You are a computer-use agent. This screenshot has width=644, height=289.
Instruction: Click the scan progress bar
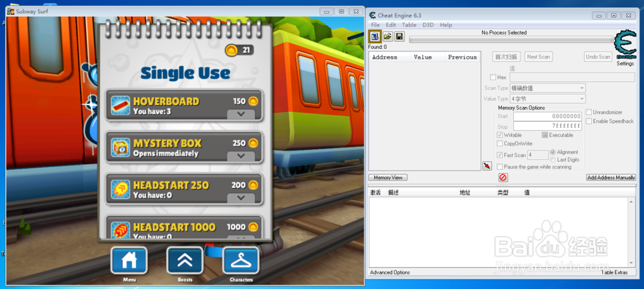coord(510,39)
